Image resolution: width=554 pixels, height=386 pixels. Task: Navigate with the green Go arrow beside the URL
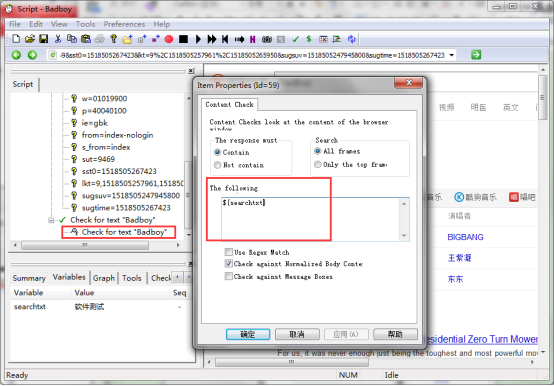point(476,55)
